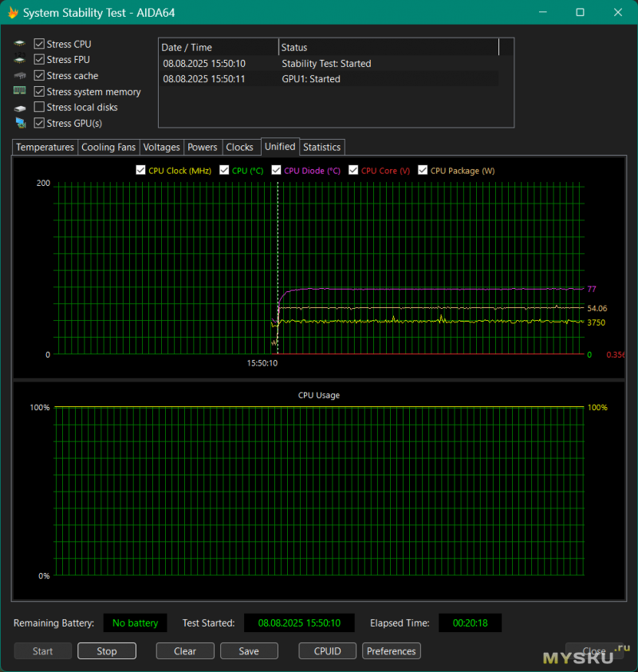The image size is (638, 672).
Task: Uncheck the Stress CPU checkbox
Action: click(x=39, y=44)
